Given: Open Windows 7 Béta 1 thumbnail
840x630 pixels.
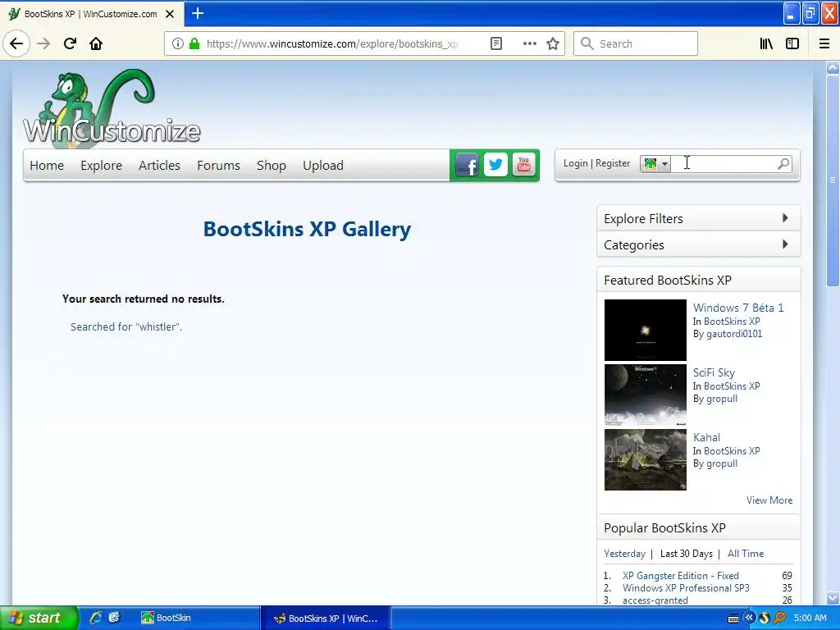Looking at the screenshot, I should pos(645,330).
